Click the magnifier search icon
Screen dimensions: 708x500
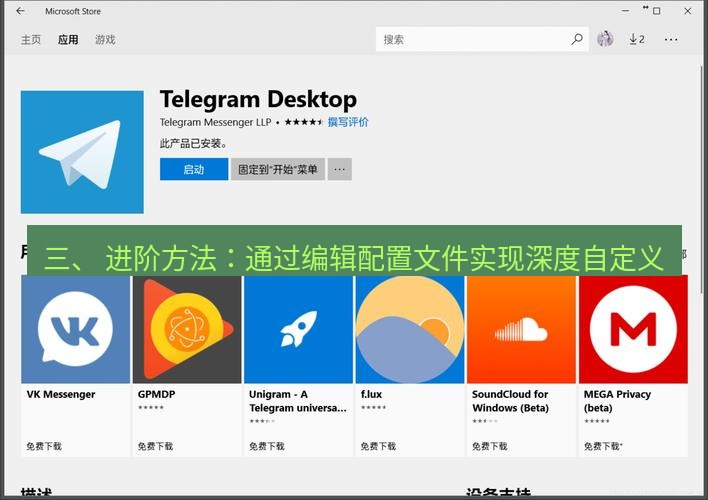coord(577,39)
